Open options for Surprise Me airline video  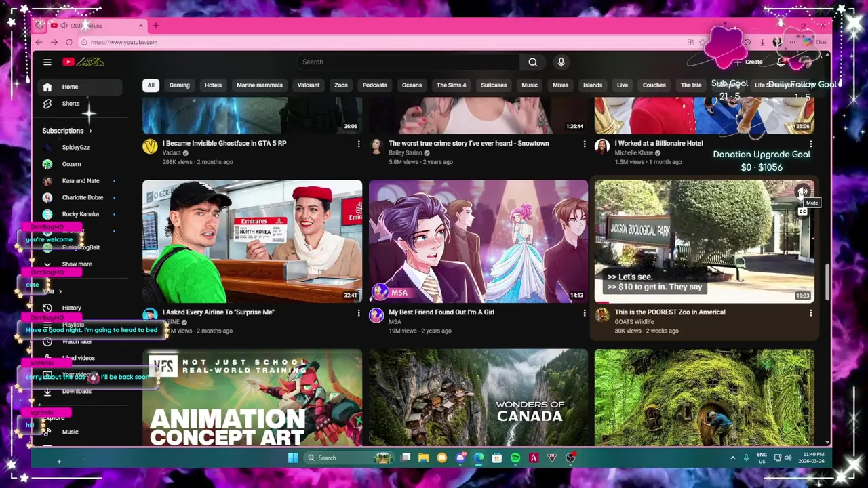[x=359, y=312]
